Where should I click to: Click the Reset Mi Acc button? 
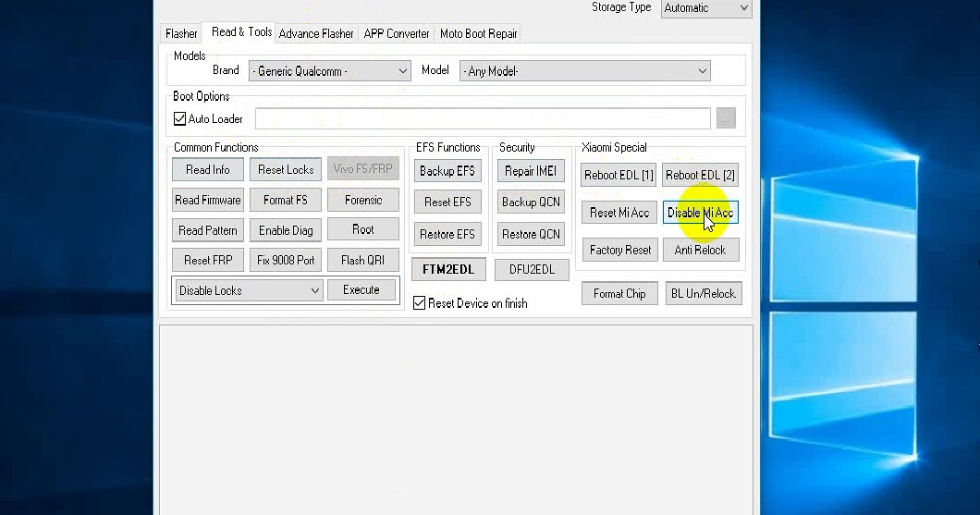point(619,214)
